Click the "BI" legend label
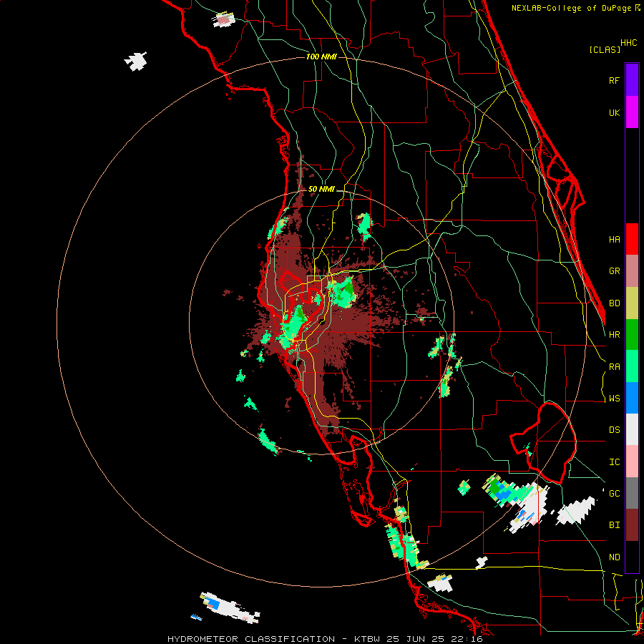Image resolution: width=644 pixels, height=644 pixels. (614, 525)
